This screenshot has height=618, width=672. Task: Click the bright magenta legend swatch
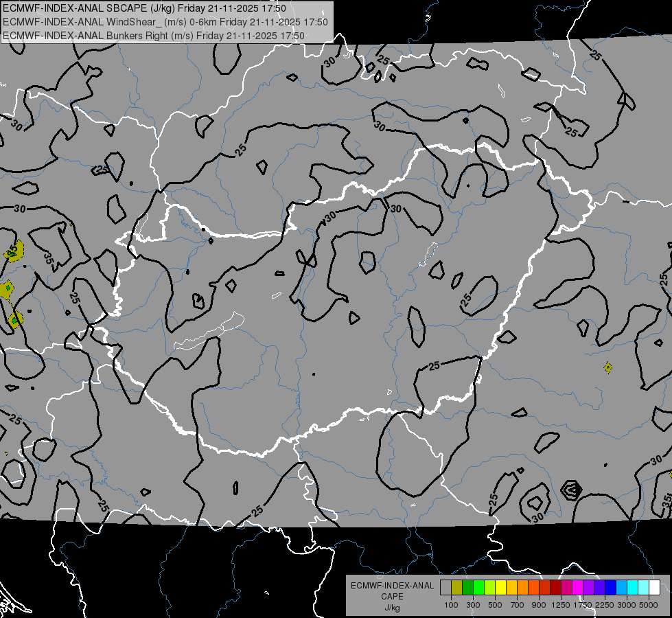[x=578, y=587]
